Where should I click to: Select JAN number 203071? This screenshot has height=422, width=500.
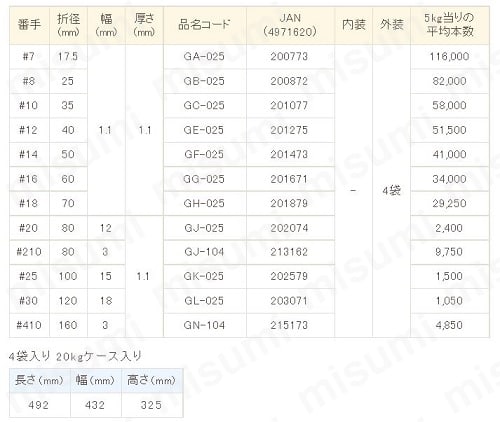point(289,301)
